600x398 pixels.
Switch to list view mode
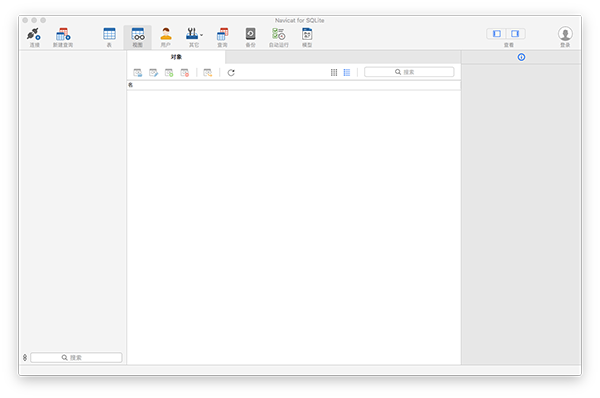(x=347, y=72)
